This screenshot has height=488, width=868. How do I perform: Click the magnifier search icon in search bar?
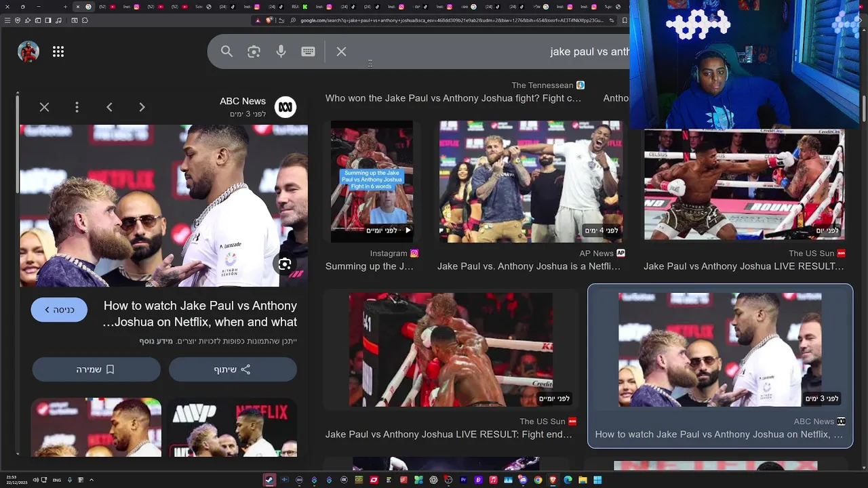(226, 52)
